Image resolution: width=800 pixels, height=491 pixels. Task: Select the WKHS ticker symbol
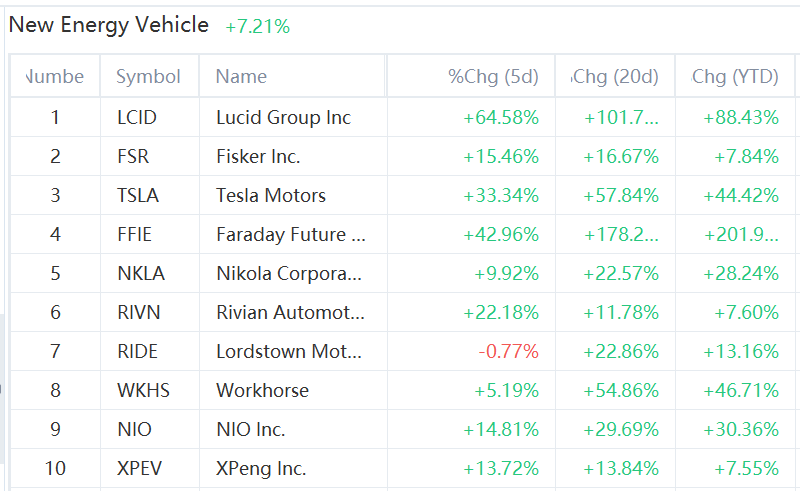tap(142, 390)
